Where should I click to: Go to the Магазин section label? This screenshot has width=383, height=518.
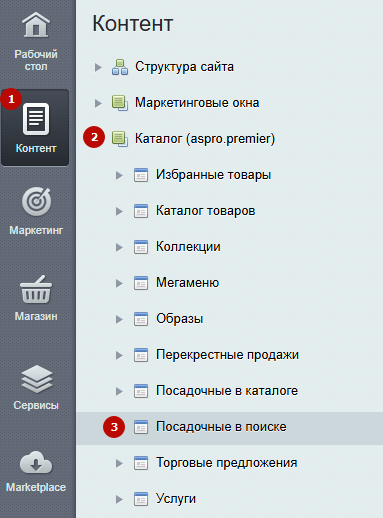click(36, 316)
